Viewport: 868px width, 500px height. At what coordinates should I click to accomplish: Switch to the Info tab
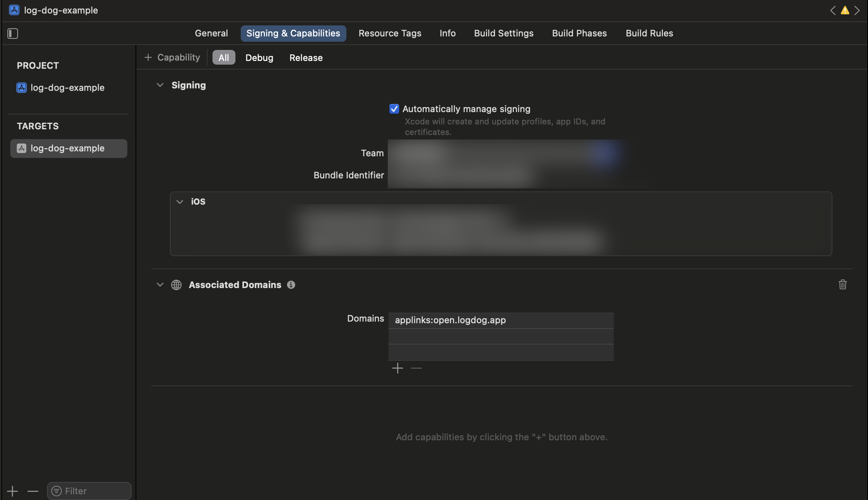coord(448,34)
